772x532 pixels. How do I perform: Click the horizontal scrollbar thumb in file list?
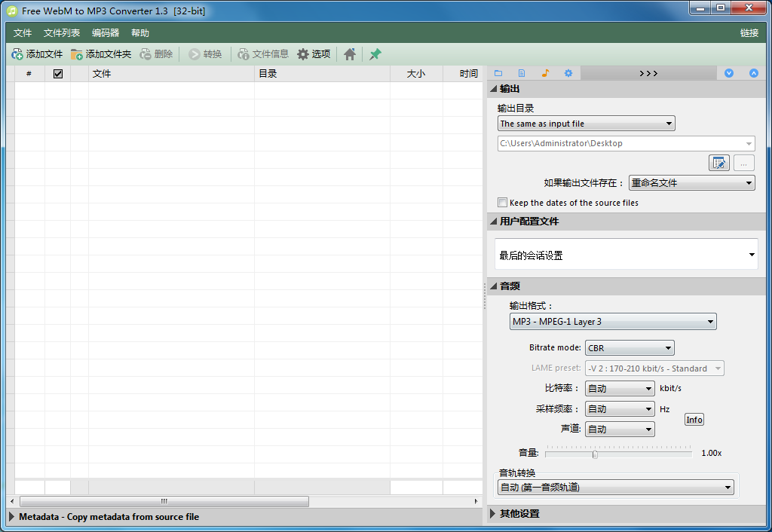point(164,501)
